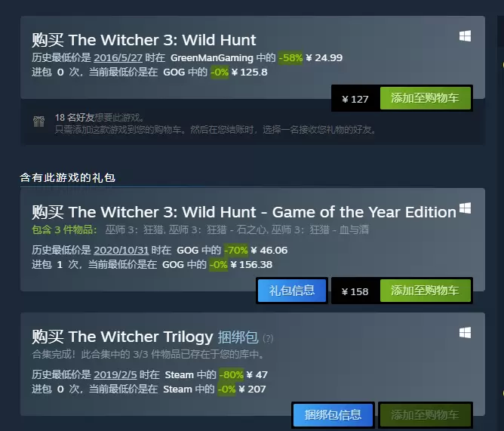Viewport: 504px width, 431px height.
Task: Add Game of the Year Edition to cart
Action: (426, 291)
